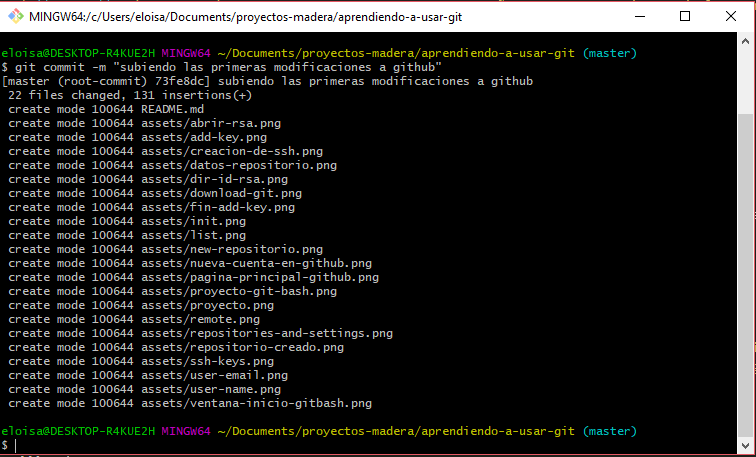Maximize the Git Bash window
Image resolution: width=756 pixels, height=457 pixels.
pos(684,17)
